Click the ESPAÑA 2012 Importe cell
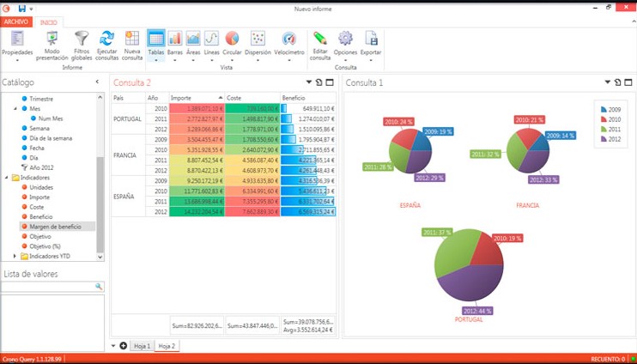Screen dimensions: 637x364 click(x=197, y=212)
